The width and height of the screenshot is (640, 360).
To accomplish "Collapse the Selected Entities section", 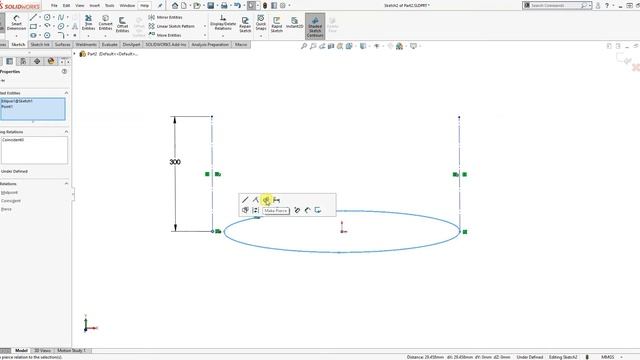I will tap(66, 93).
